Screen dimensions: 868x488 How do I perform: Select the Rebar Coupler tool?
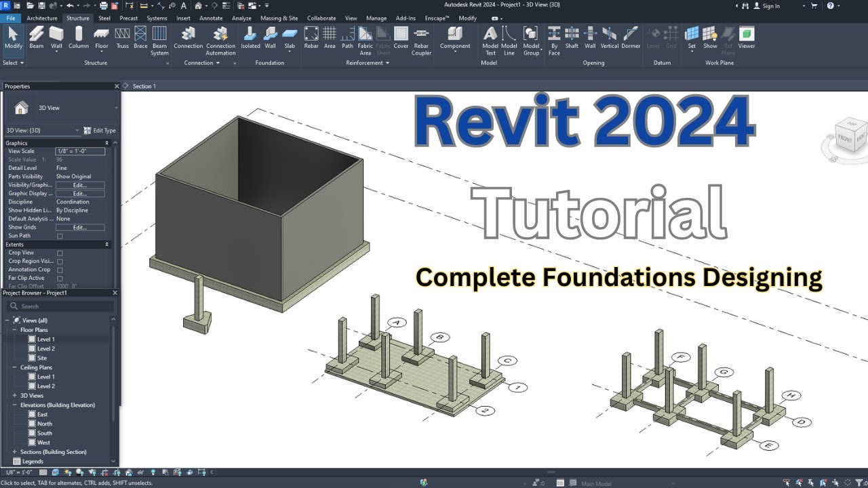tap(421, 41)
